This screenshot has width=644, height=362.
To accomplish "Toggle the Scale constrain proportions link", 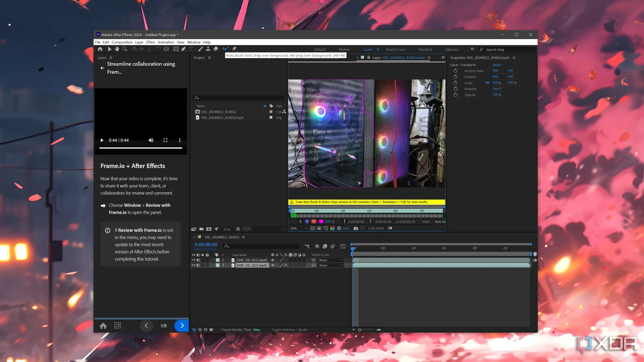I will pyautogui.click(x=487, y=83).
